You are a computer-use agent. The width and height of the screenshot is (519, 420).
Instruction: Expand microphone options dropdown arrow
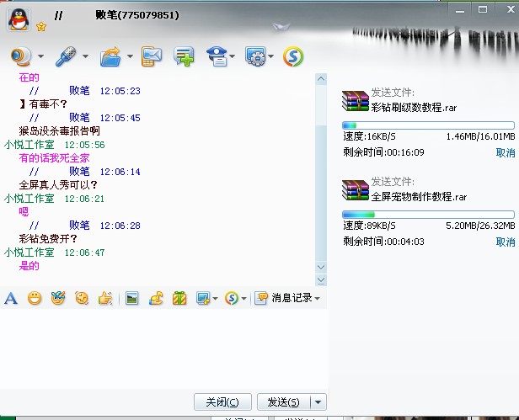coord(85,56)
